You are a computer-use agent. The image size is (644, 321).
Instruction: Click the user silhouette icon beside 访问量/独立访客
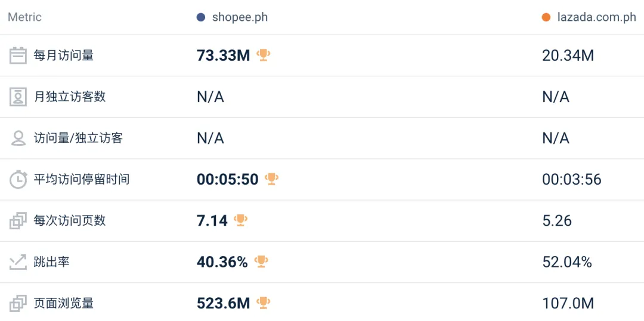click(18, 138)
